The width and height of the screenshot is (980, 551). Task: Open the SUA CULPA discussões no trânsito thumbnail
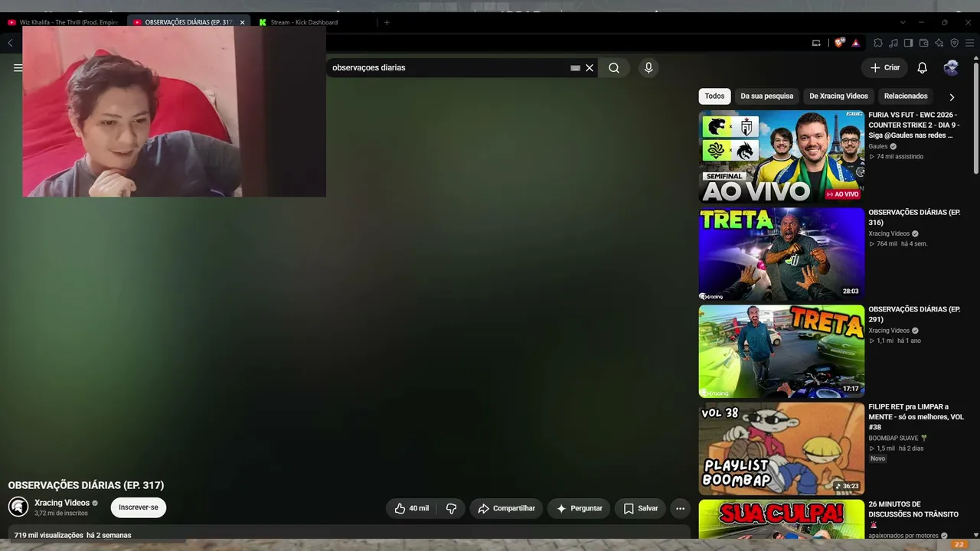(x=781, y=520)
